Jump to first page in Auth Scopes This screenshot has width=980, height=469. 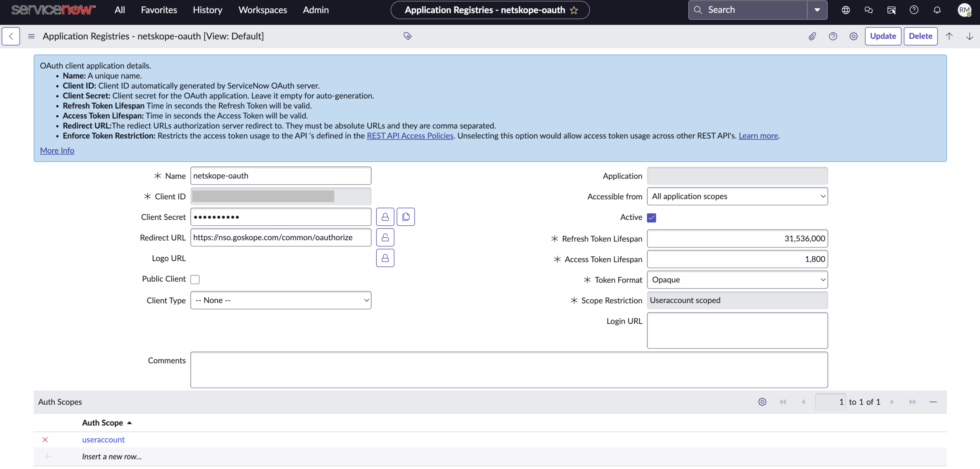783,402
